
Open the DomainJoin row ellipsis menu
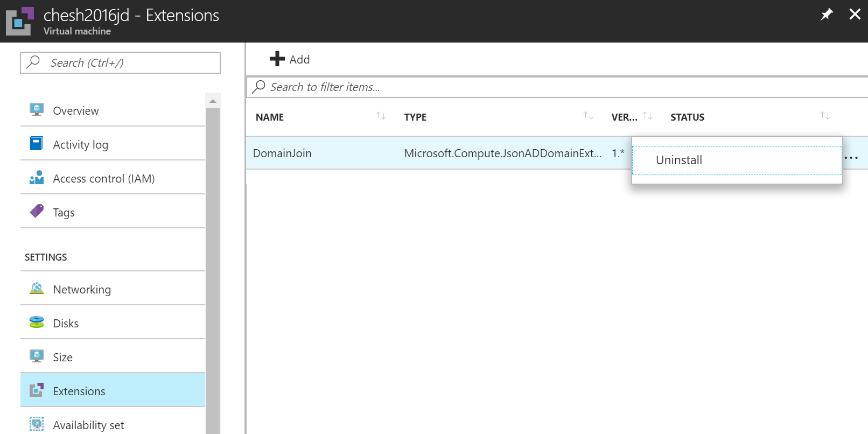click(851, 158)
